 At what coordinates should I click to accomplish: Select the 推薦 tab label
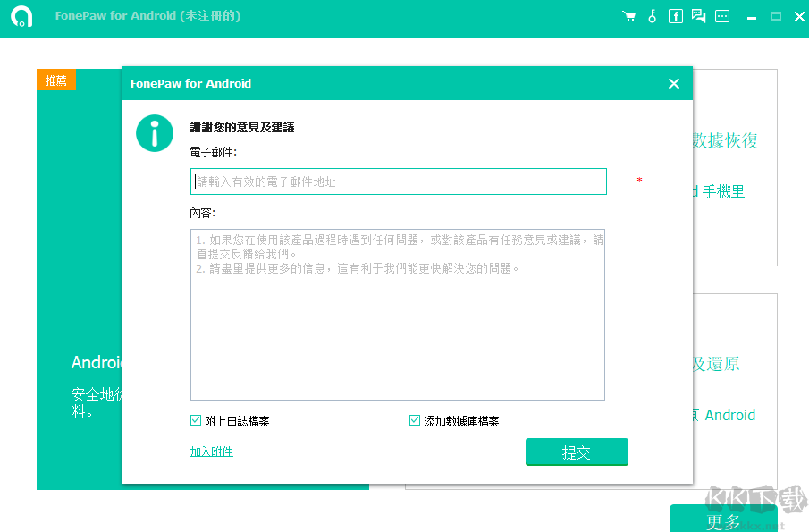pos(56,80)
